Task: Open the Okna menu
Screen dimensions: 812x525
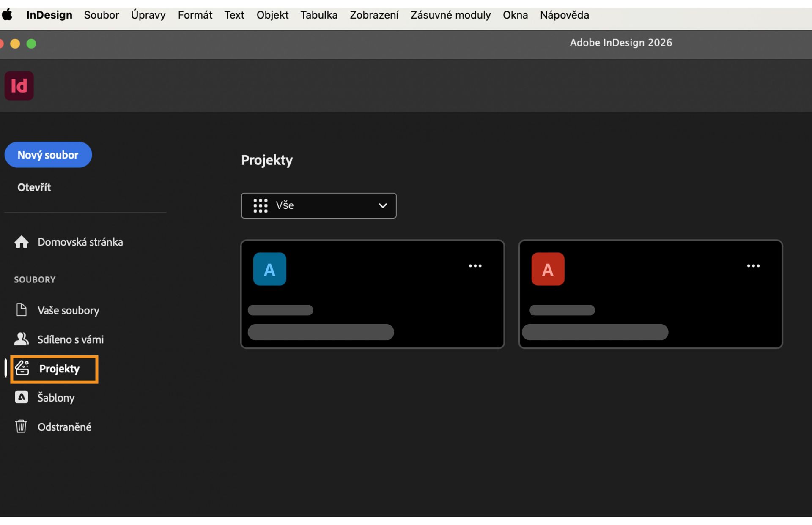Action: (x=515, y=15)
